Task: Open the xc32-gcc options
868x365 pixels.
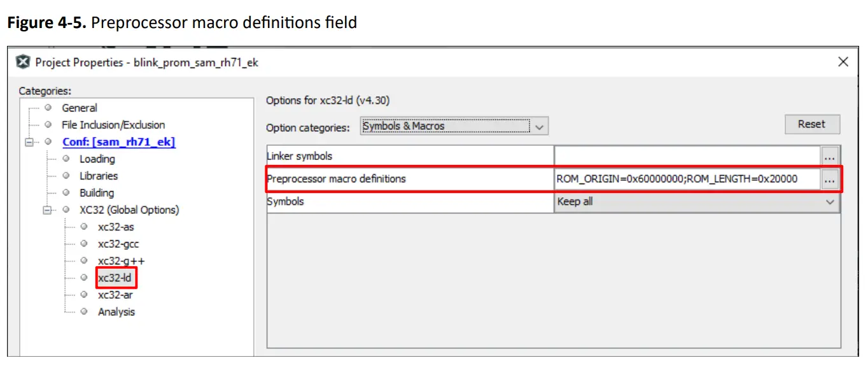Action: pyautogui.click(x=118, y=244)
